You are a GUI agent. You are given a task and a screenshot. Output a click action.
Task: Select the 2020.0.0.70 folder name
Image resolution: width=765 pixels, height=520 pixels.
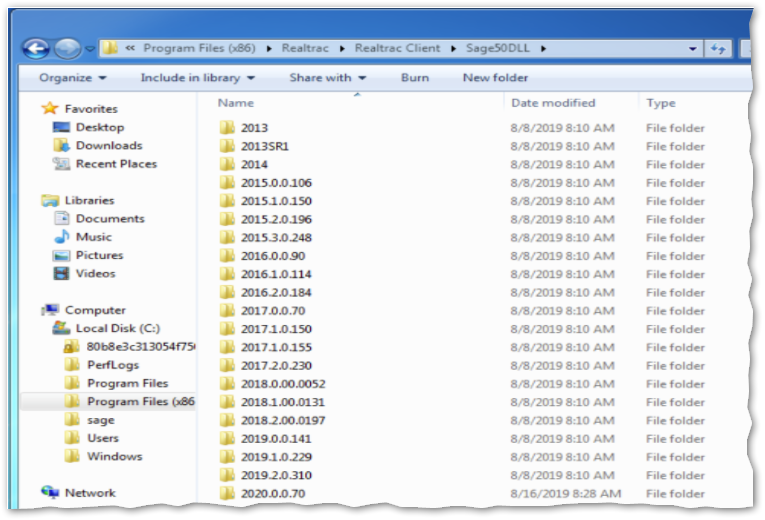273,494
